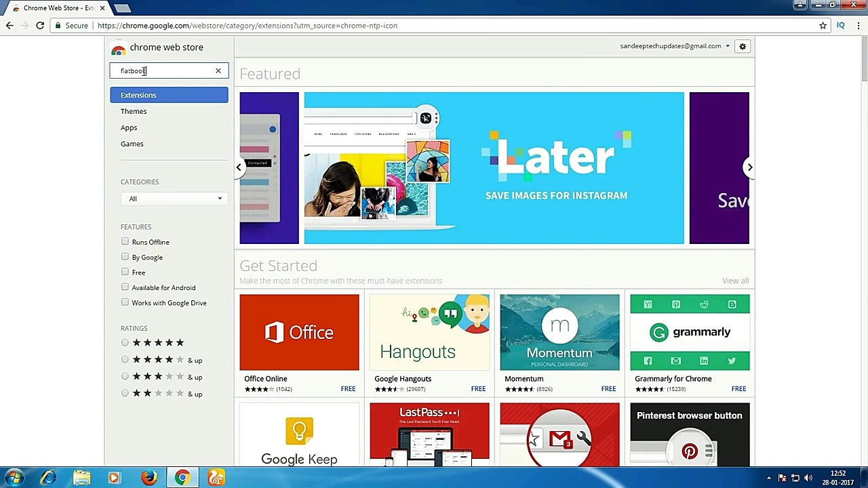Open the Chrome three-dot menu
This screenshot has width=868, height=488.
(858, 26)
